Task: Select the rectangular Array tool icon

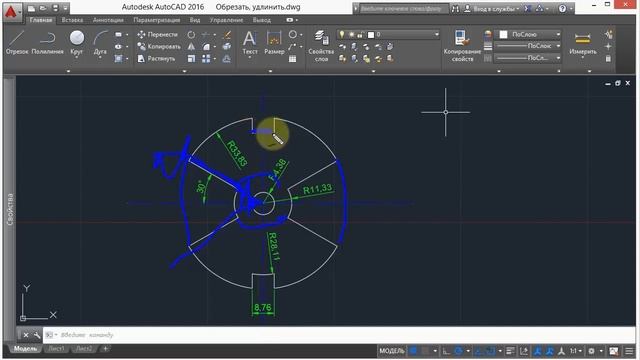Action: (207, 59)
